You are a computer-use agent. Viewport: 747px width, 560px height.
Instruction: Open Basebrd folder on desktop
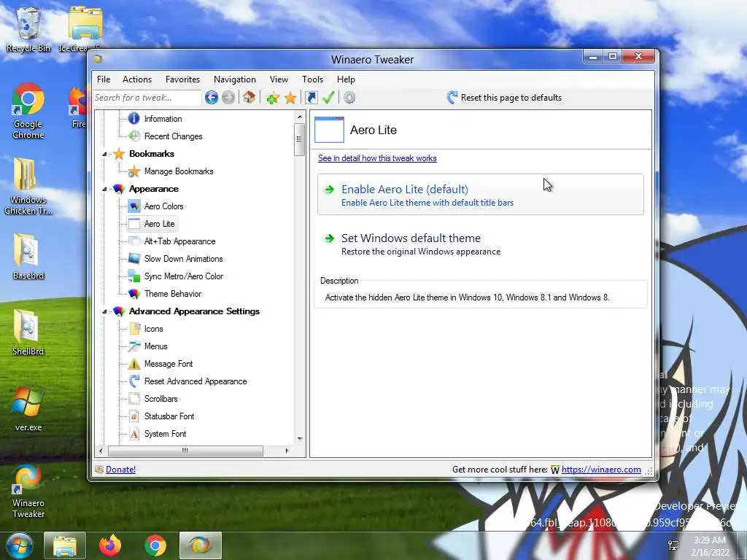tap(28, 256)
